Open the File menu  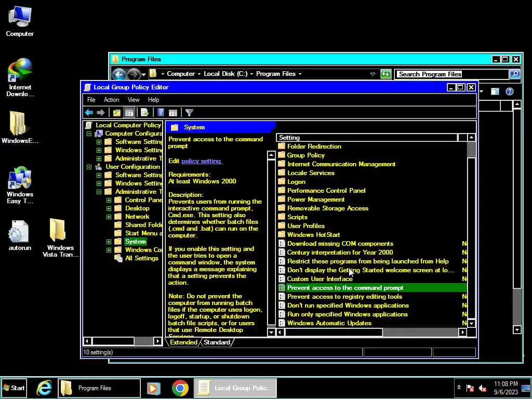pos(91,100)
